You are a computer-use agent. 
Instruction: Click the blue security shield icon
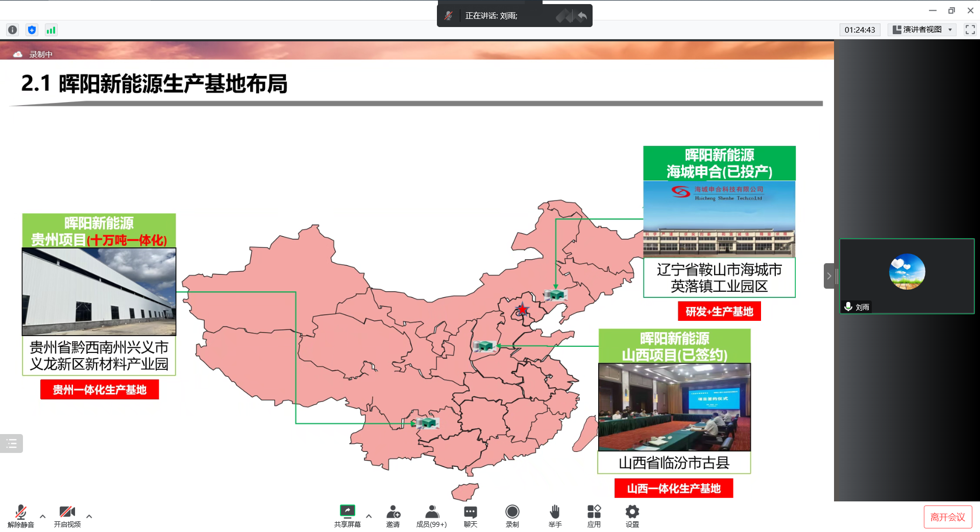point(32,30)
